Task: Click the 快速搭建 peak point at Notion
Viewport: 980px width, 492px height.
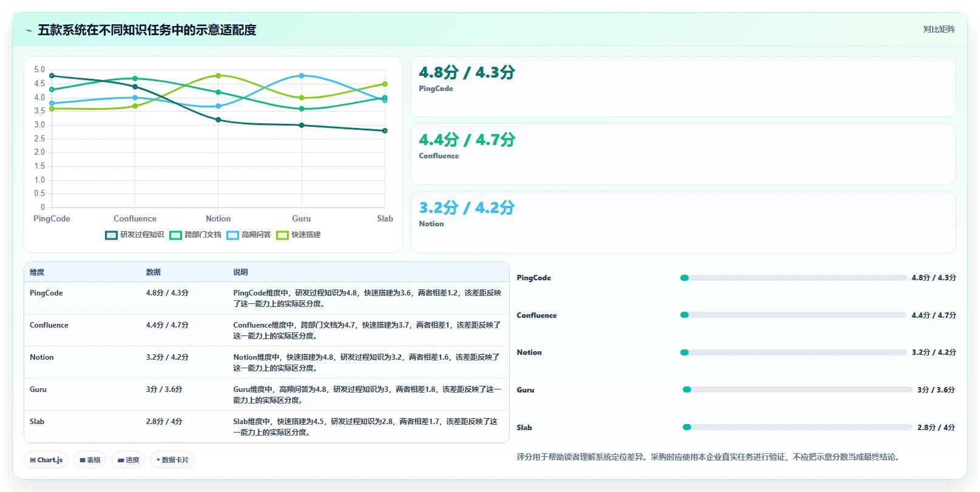Action: [x=218, y=76]
